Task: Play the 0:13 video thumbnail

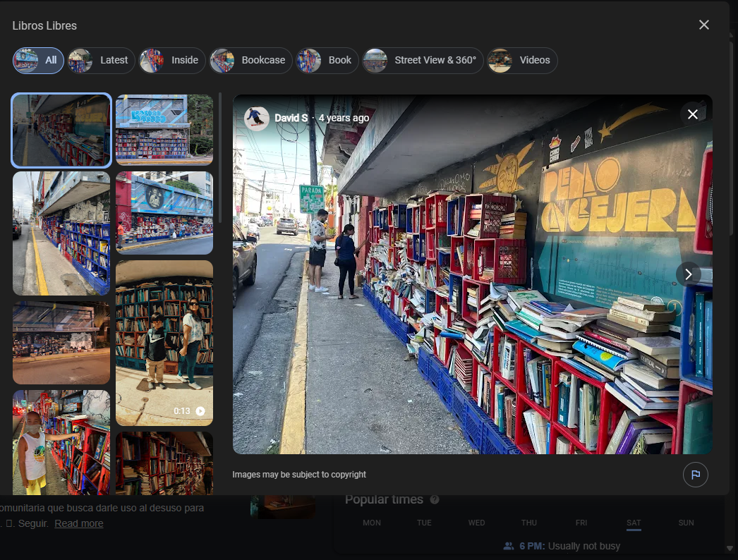Action: tap(164, 343)
